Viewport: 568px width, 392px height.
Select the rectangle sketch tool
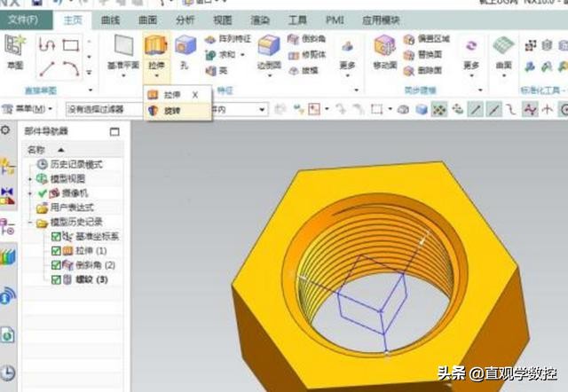(x=71, y=45)
